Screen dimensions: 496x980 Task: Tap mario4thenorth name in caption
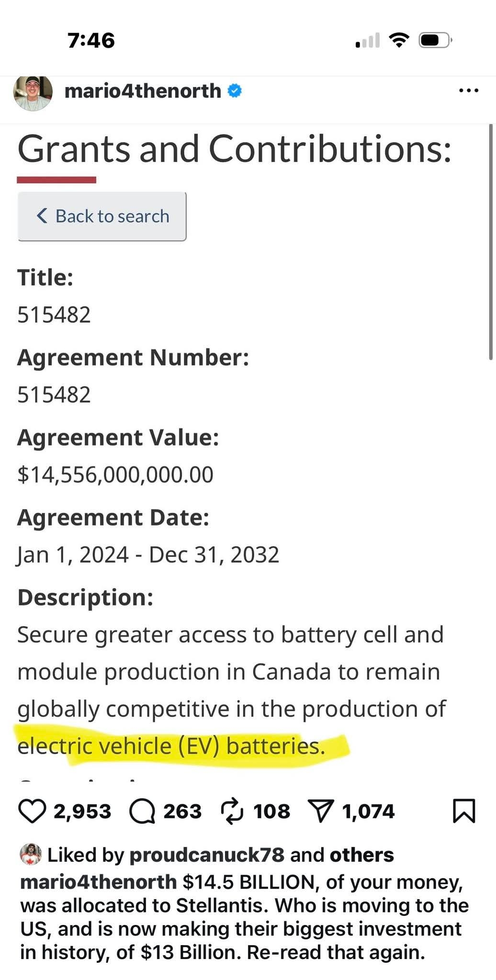[x=98, y=881]
